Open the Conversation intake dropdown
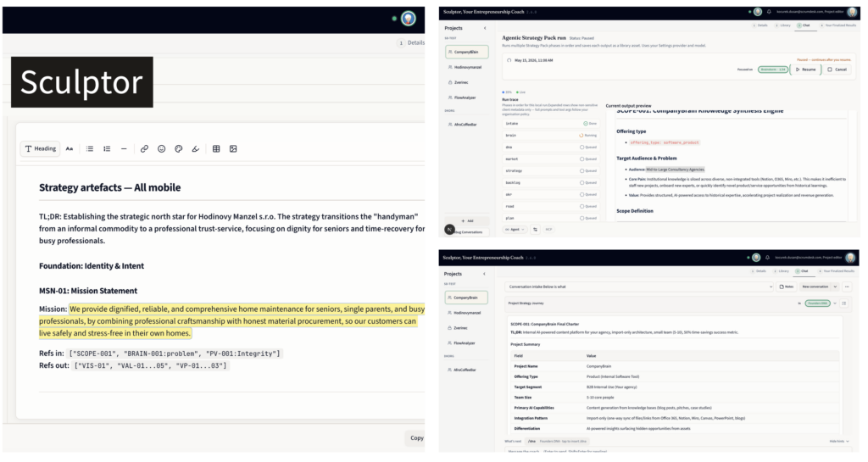This screenshot has height=462, width=868. [x=639, y=287]
